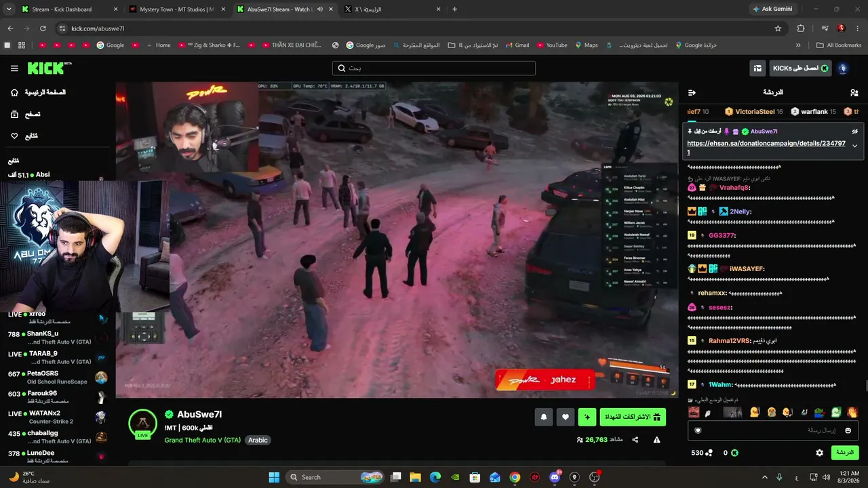
Task: Open the Browse (تصفح) sidebar item
Action: pos(25,115)
